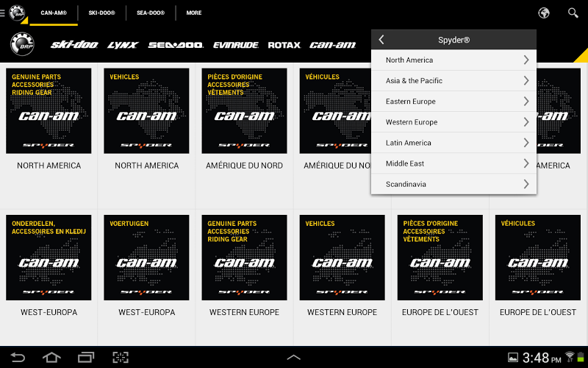This screenshot has width=588, height=368.
Task: Open the MORE tab
Action: (194, 13)
